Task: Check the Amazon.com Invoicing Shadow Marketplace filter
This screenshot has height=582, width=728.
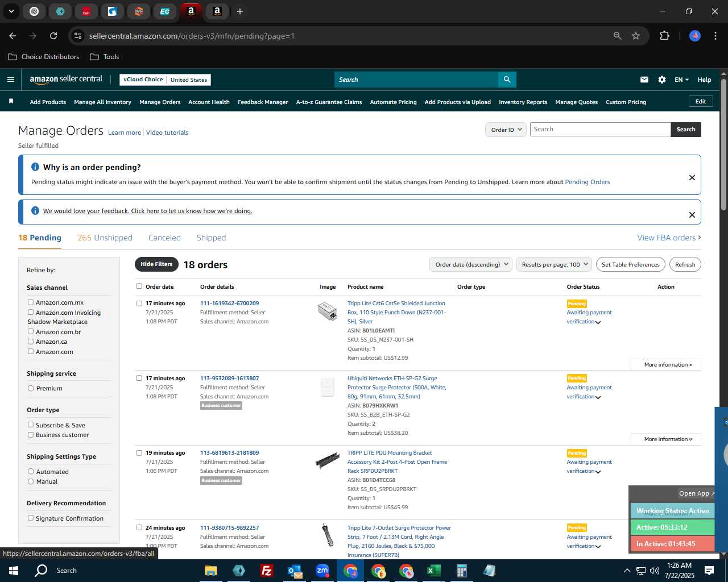Action: (31, 312)
